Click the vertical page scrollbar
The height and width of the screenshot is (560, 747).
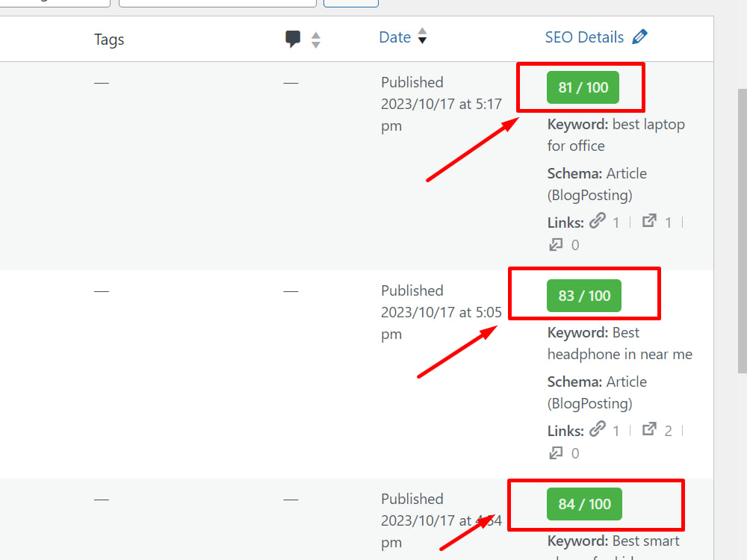coord(743,231)
